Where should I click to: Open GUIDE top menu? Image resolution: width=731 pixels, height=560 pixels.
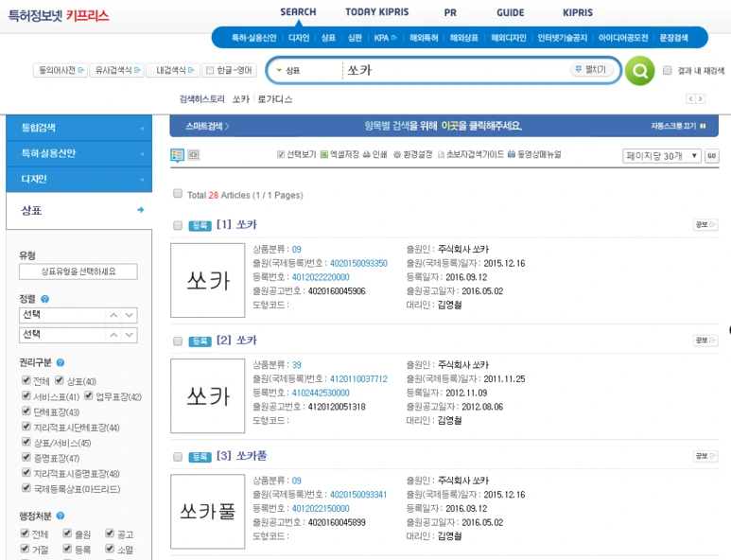pyautogui.click(x=510, y=12)
